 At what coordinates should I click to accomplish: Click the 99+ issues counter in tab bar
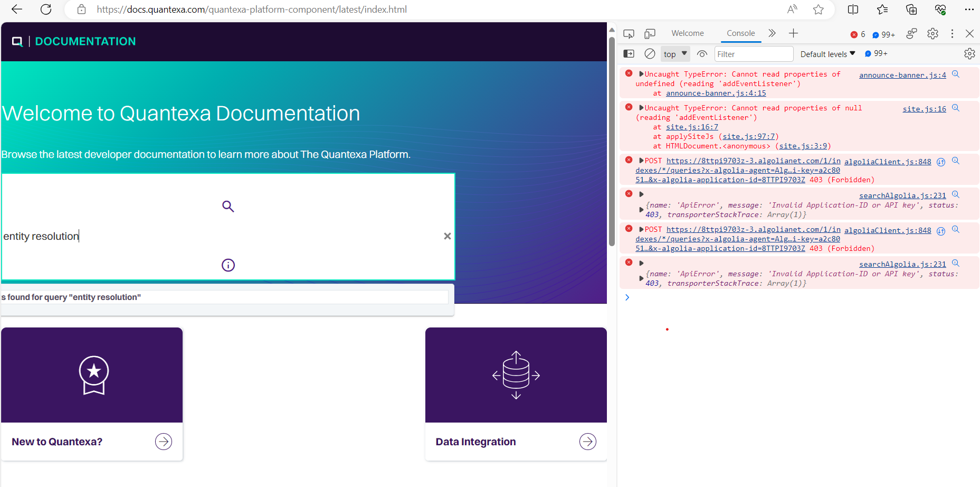[x=884, y=35]
